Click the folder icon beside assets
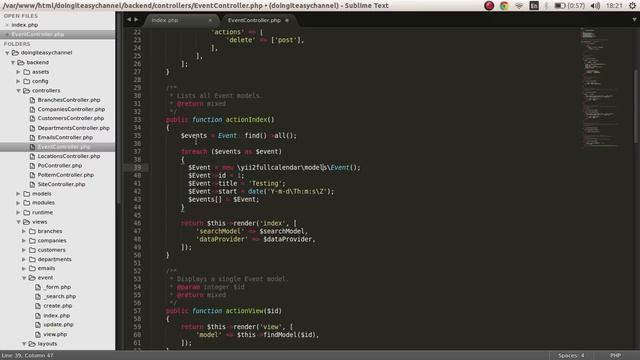This screenshot has width=640, height=360. click(27, 72)
